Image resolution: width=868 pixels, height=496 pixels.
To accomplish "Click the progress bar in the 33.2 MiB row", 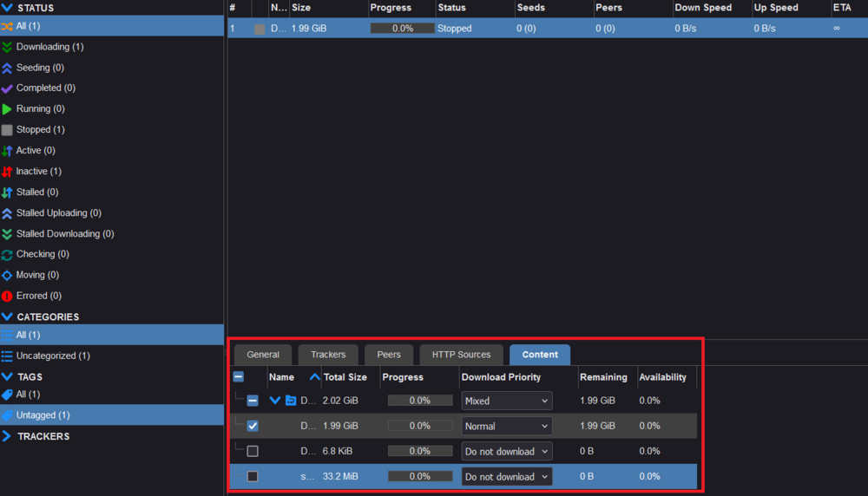I will (x=419, y=476).
